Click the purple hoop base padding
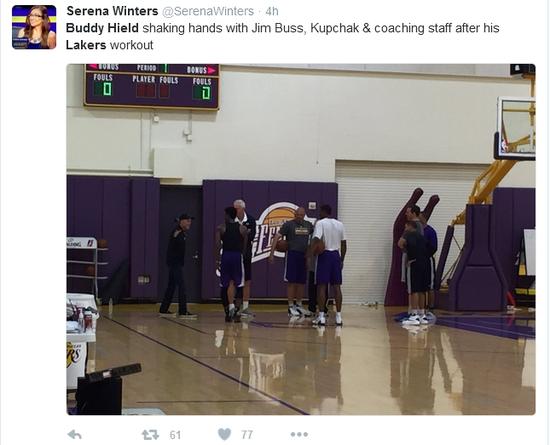 coord(478,258)
